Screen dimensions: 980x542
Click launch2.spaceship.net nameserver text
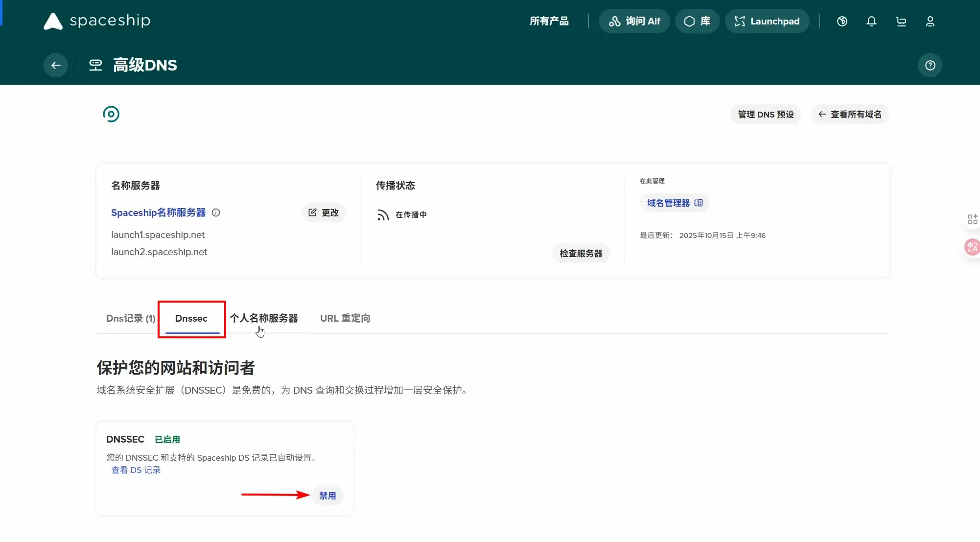[159, 252]
